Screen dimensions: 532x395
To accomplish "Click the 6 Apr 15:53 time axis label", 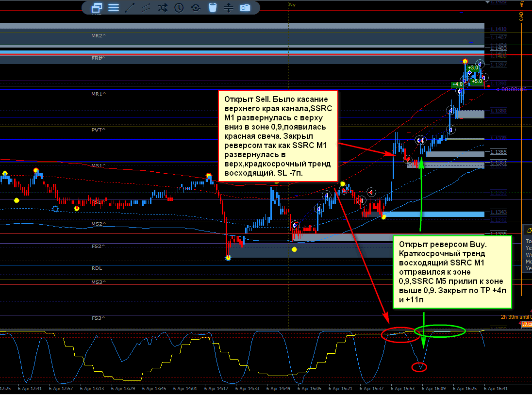I will (403, 389).
